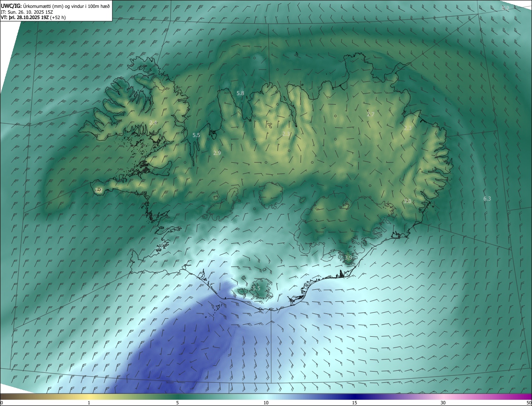The height and width of the screenshot is (406, 532).
Task: Select the "1" tick label on the color scale
Action: pos(89,403)
